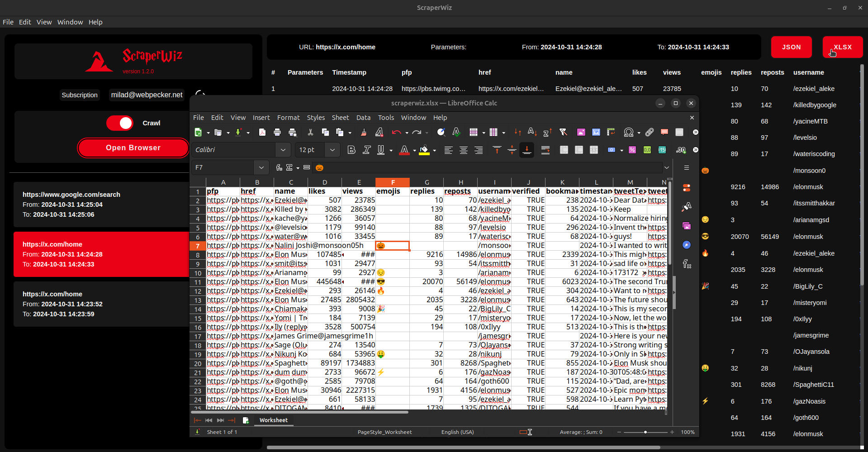This screenshot has height=452, width=868.
Task: Export the spreadsheet as PDF in Calc
Action: point(262,132)
